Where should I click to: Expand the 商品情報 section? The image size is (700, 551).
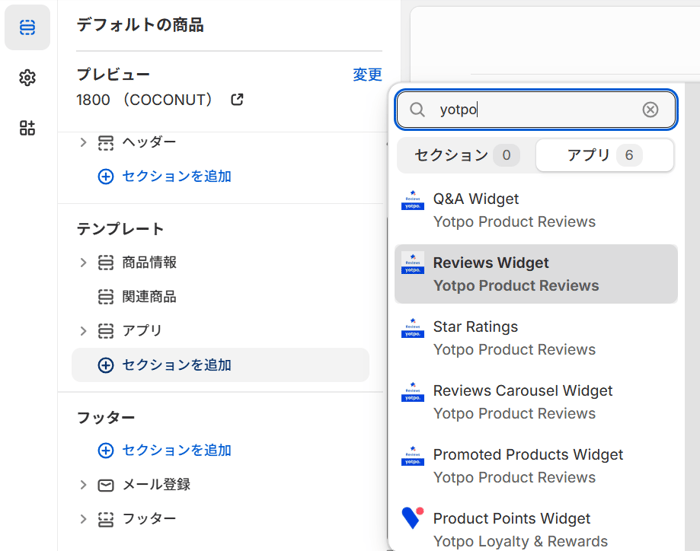pyautogui.click(x=83, y=263)
